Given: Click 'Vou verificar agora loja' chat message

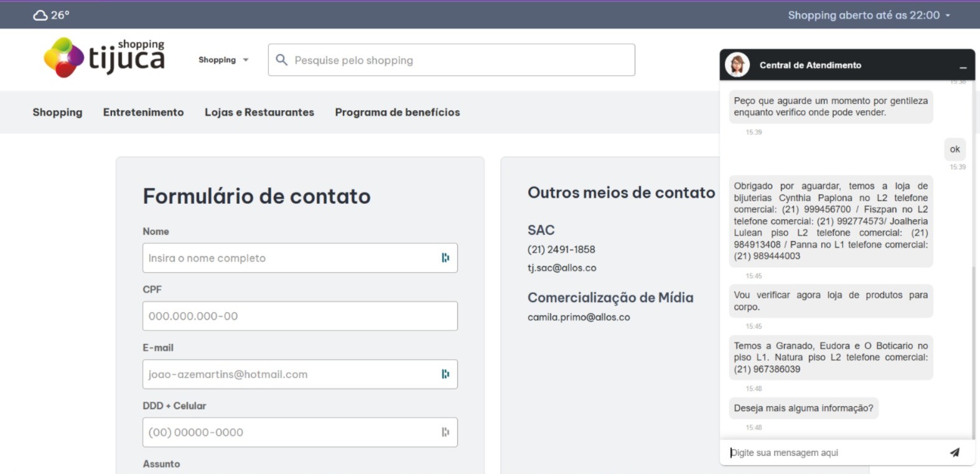Looking at the screenshot, I should point(831,301).
